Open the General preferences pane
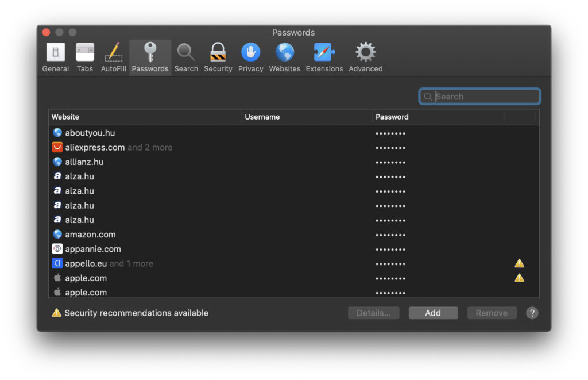 (56, 58)
